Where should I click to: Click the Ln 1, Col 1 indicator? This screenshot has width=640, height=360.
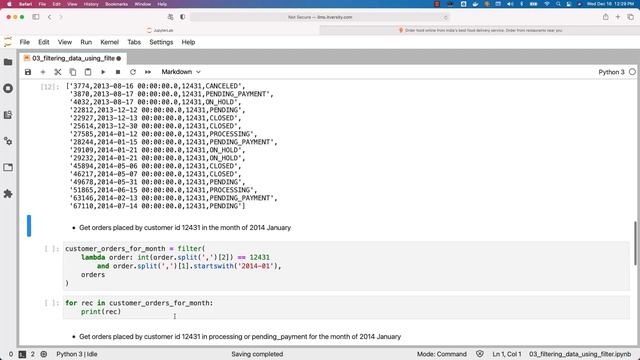click(507, 354)
